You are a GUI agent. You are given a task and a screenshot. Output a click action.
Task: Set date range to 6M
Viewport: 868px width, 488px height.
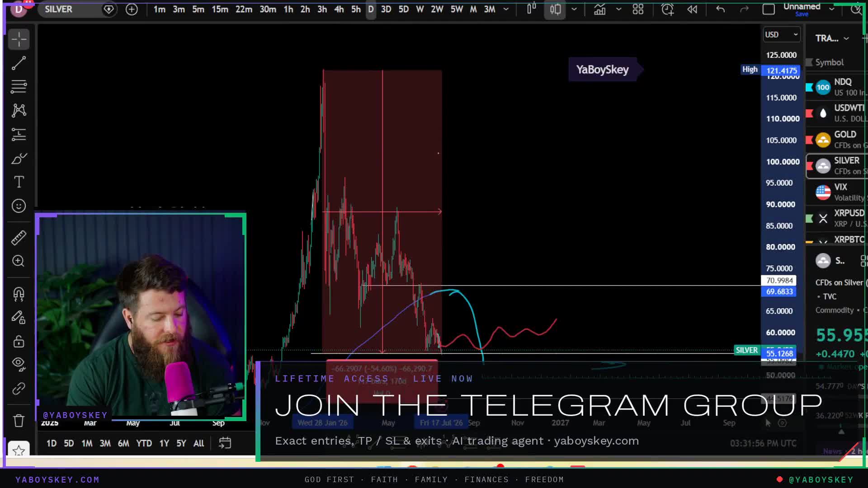123,443
